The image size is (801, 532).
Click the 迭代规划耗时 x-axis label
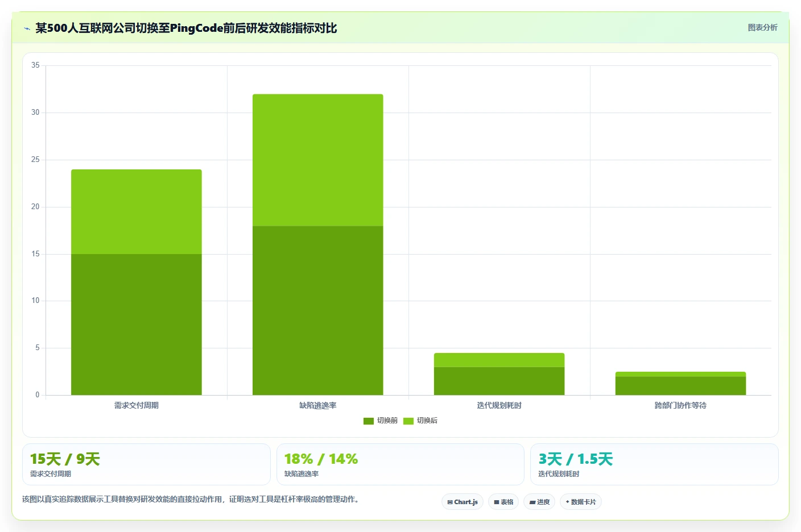[499, 405]
